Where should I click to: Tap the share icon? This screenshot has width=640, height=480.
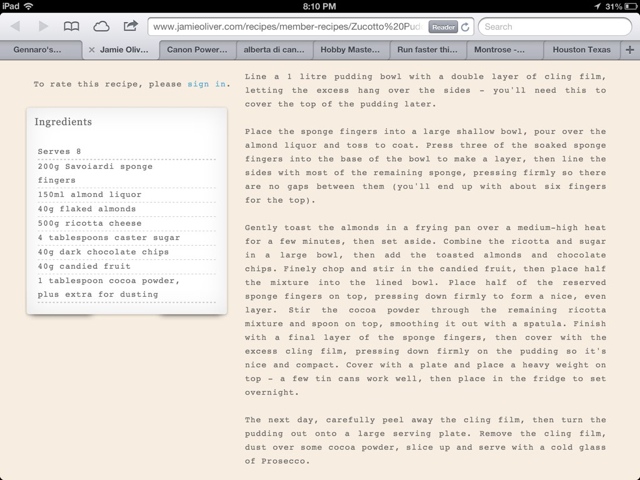(130, 26)
